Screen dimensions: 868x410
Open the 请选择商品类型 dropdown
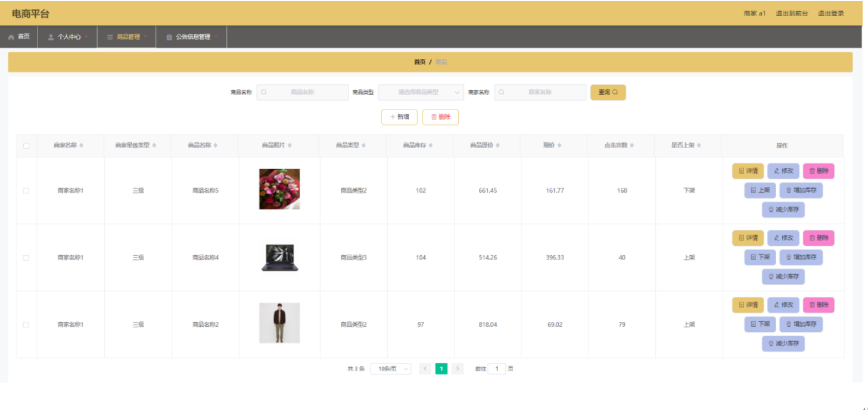[x=421, y=92]
